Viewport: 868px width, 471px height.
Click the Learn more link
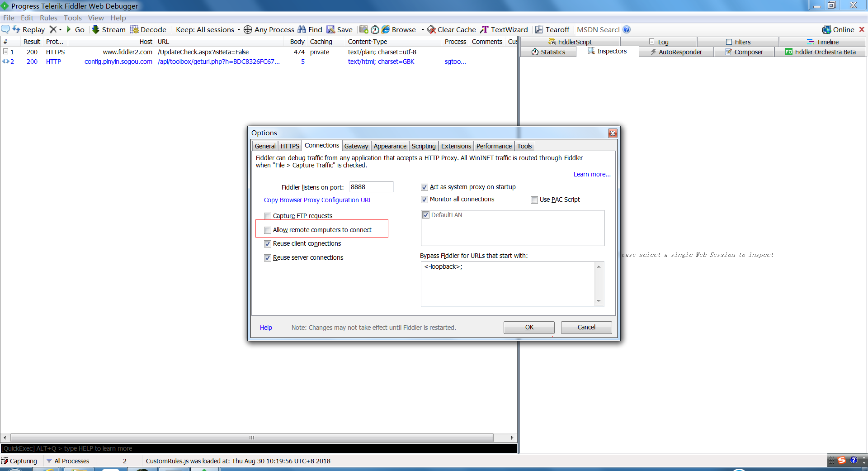pyautogui.click(x=592, y=174)
